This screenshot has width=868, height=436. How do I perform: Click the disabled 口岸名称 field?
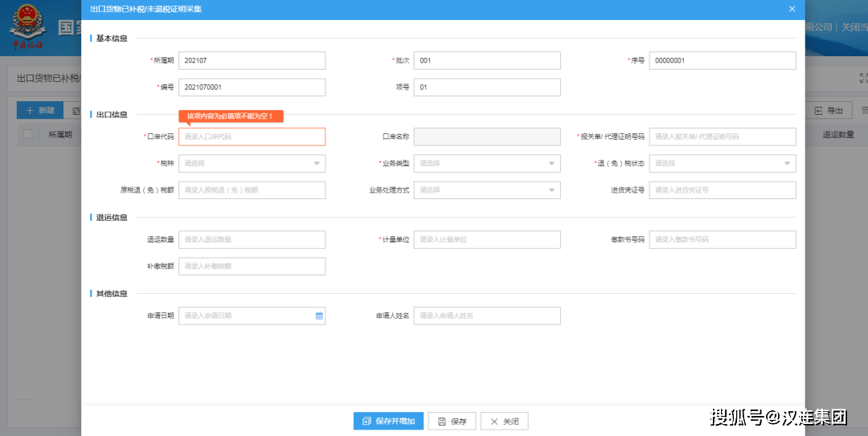[487, 137]
